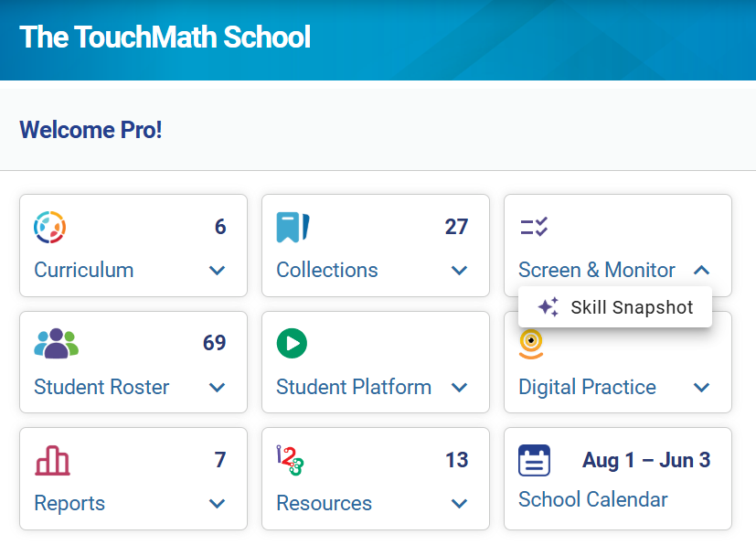Open the Curriculum link

84,270
